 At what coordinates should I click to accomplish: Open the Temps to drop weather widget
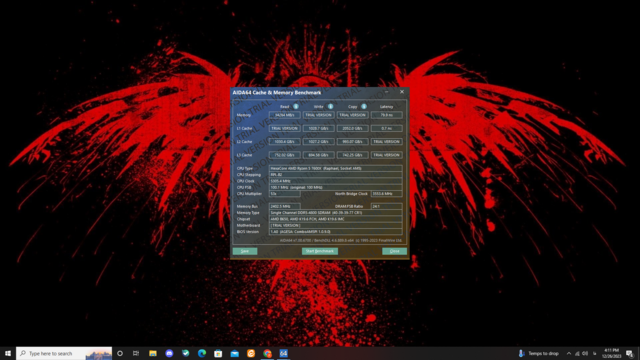tap(539, 353)
